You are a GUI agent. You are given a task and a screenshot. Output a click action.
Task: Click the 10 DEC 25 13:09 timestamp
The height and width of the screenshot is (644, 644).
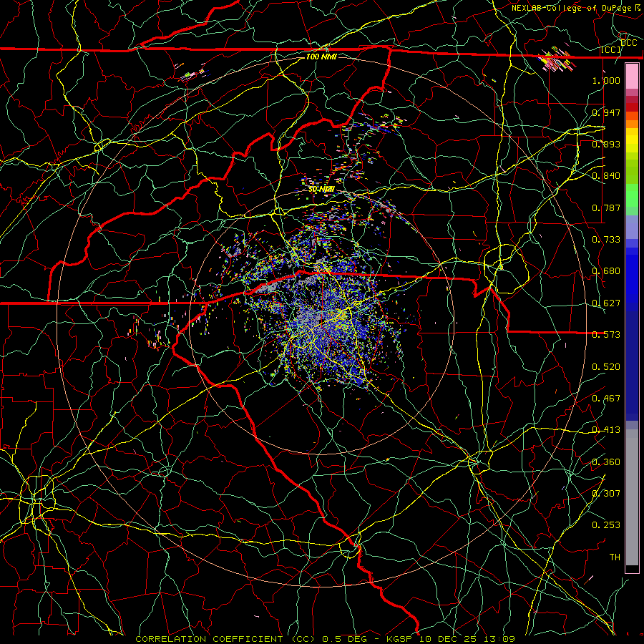[467, 639]
